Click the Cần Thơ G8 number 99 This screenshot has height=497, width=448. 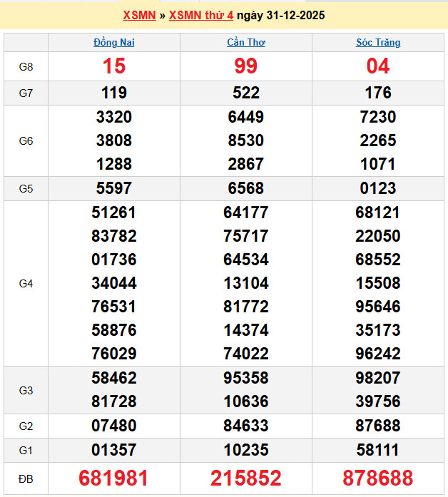(246, 66)
